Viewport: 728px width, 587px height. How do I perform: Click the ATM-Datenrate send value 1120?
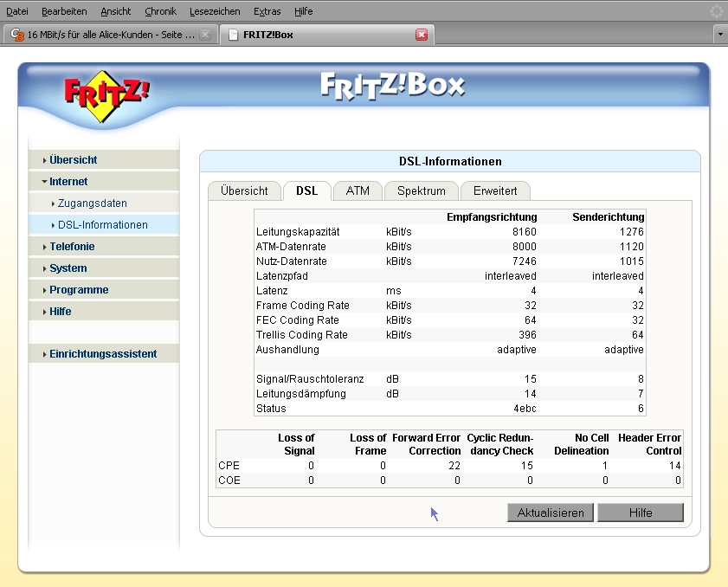pyautogui.click(x=631, y=247)
